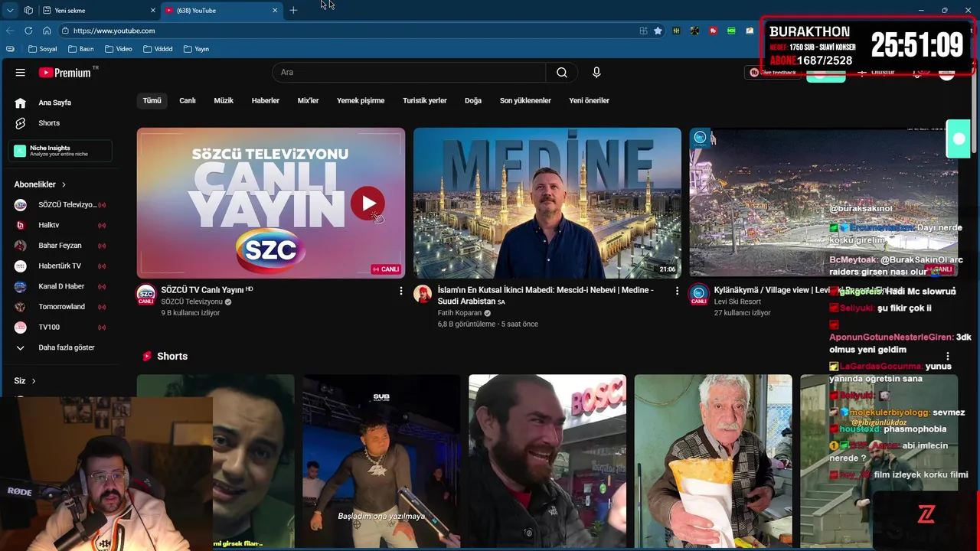Expand the Abonelikler section
The height and width of the screenshot is (551, 980).
pyautogui.click(x=40, y=184)
